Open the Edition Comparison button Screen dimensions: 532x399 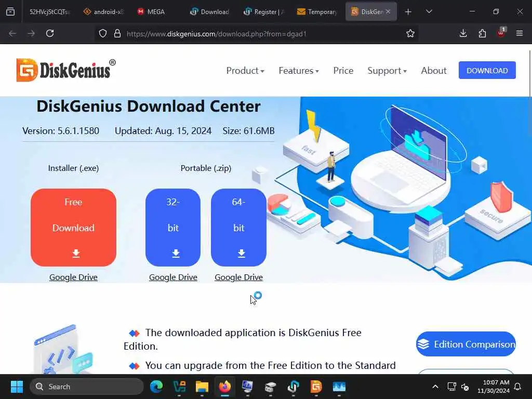click(466, 344)
